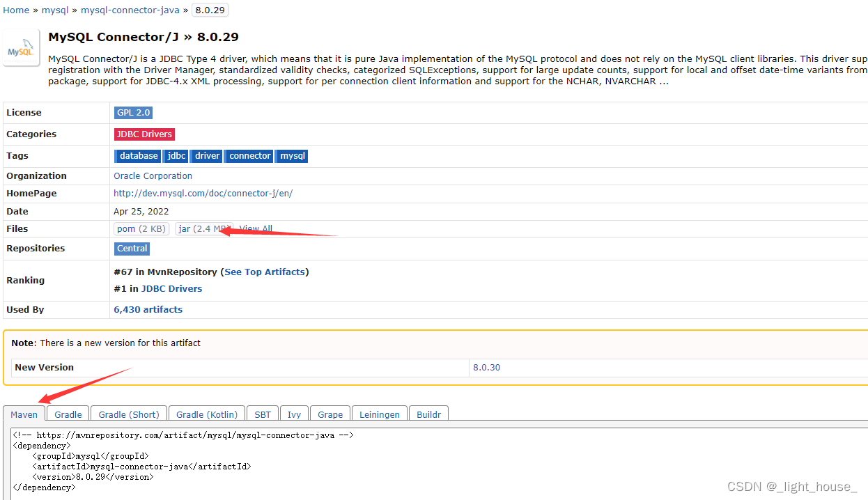This screenshot has height=500, width=868.
Task: Select the driver tag
Action: (207, 156)
